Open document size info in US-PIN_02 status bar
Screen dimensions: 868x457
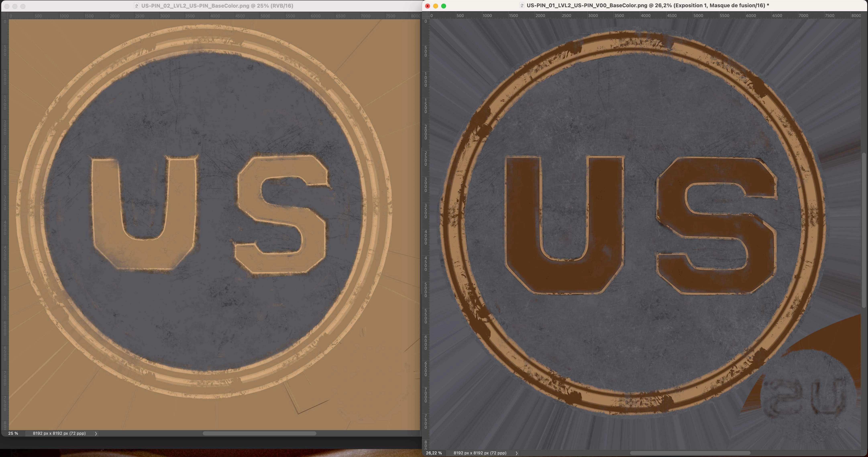coord(59,433)
